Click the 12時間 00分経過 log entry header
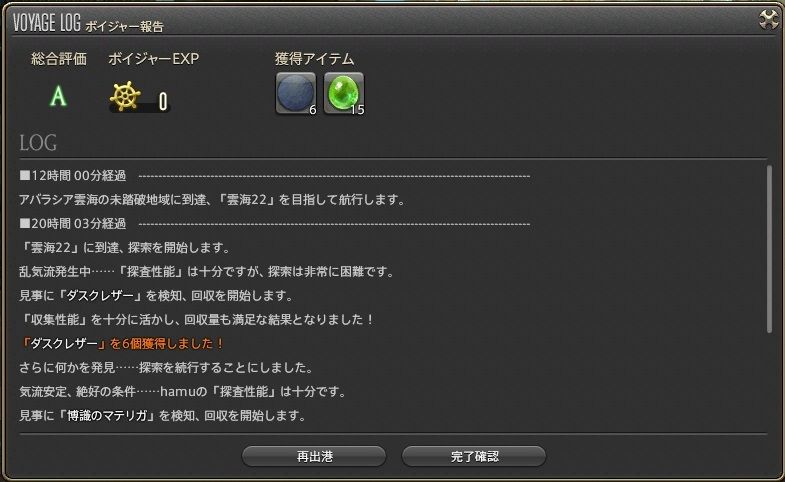The image size is (785, 482). pos(73,176)
